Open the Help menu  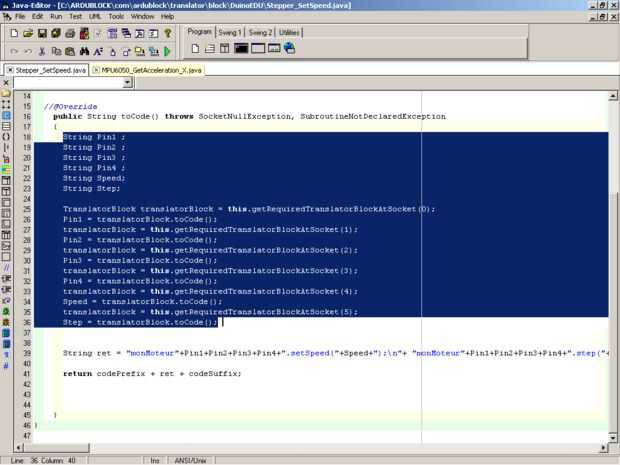pos(167,17)
